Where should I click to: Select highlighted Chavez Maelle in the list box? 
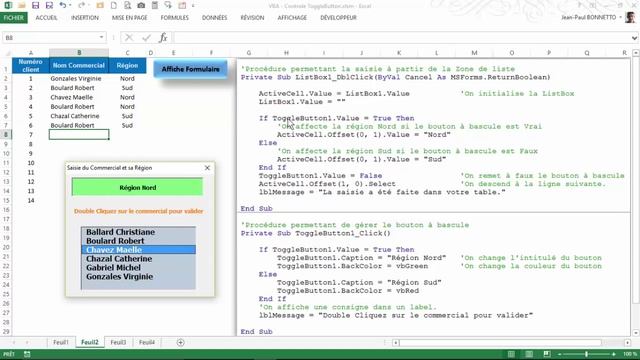point(138,250)
